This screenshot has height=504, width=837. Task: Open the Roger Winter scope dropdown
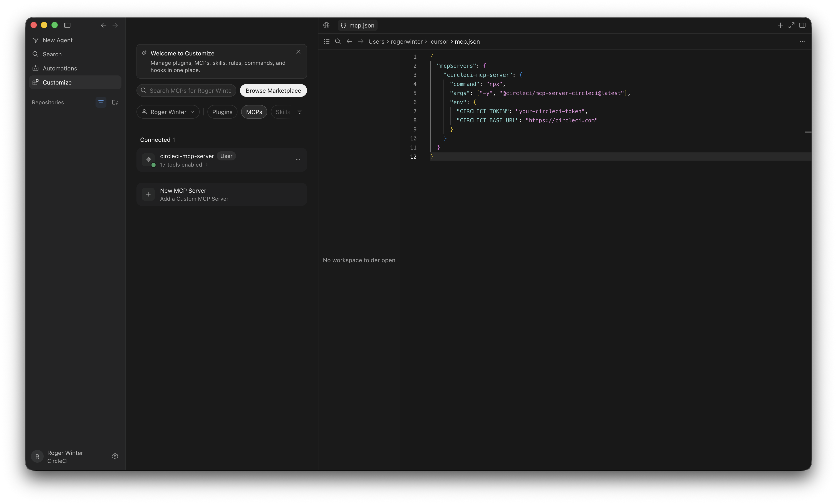point(168,112)
